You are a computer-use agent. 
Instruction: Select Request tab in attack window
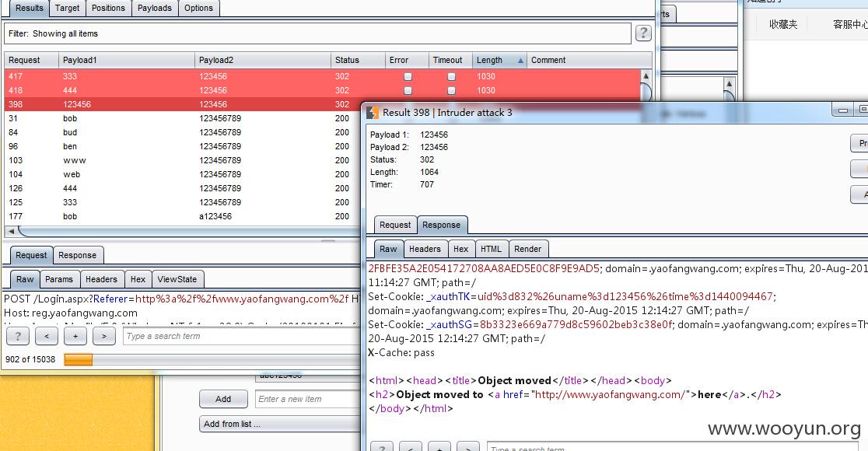click(31, 255)
